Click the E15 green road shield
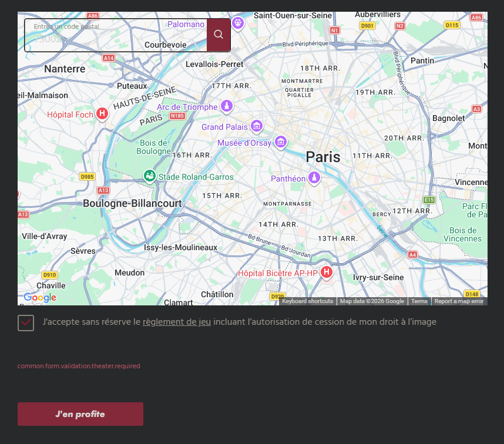 pyautogui.click(x=429, y=200)
